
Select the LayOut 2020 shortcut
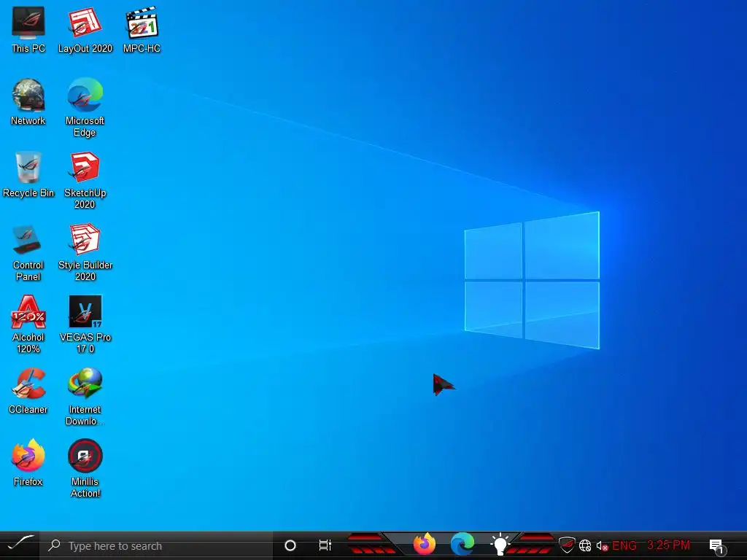point(85,29)
